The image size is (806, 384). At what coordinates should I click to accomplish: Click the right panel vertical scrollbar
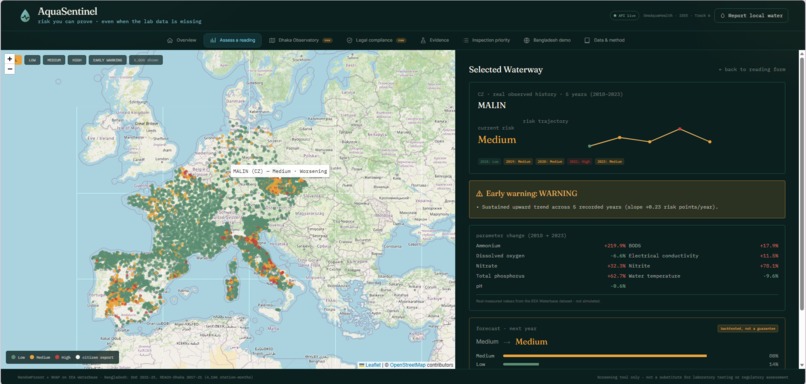coord(801,180)
